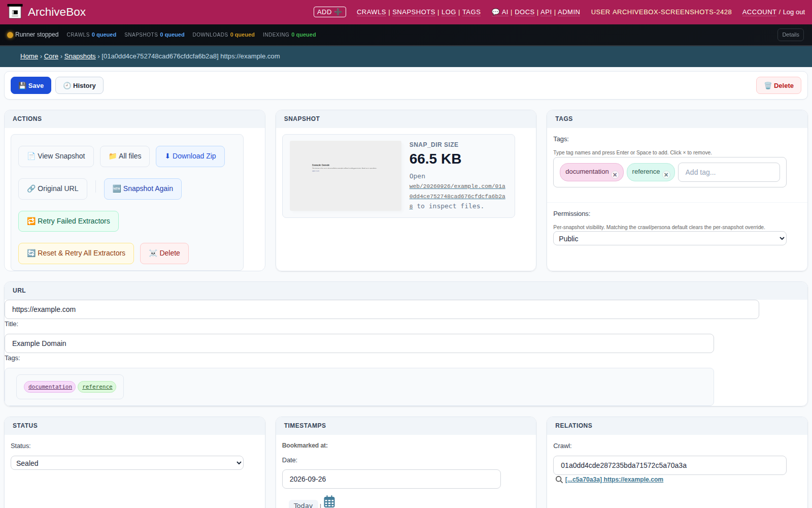Click the INDEXING 0 queued status
The image size is (812, 508).
point(289,35)
